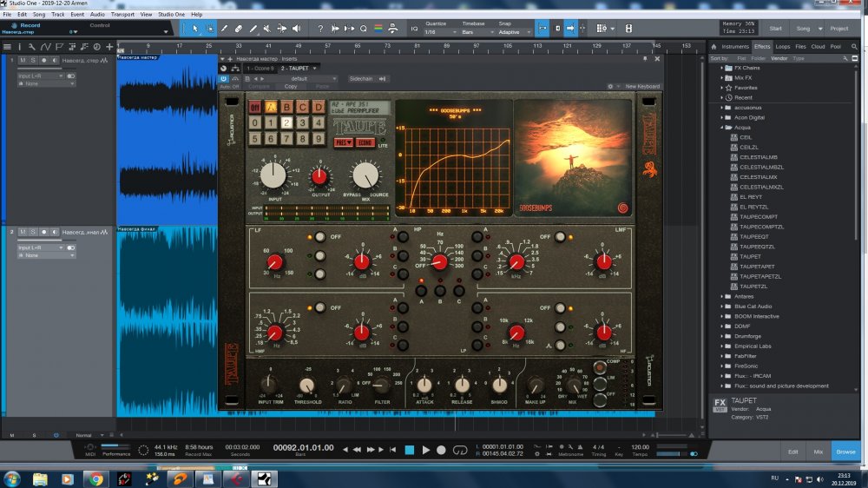The width and height of the screenshot is (868, 488).
Task: Pin the TAUPET plugin window
Action: tap(645, 59)
